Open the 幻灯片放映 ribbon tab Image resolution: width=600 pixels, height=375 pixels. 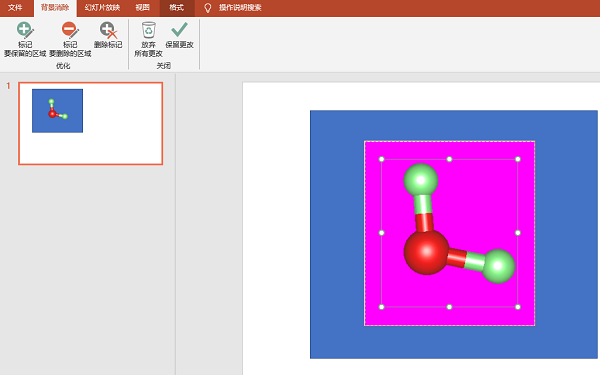pos(102,8)
